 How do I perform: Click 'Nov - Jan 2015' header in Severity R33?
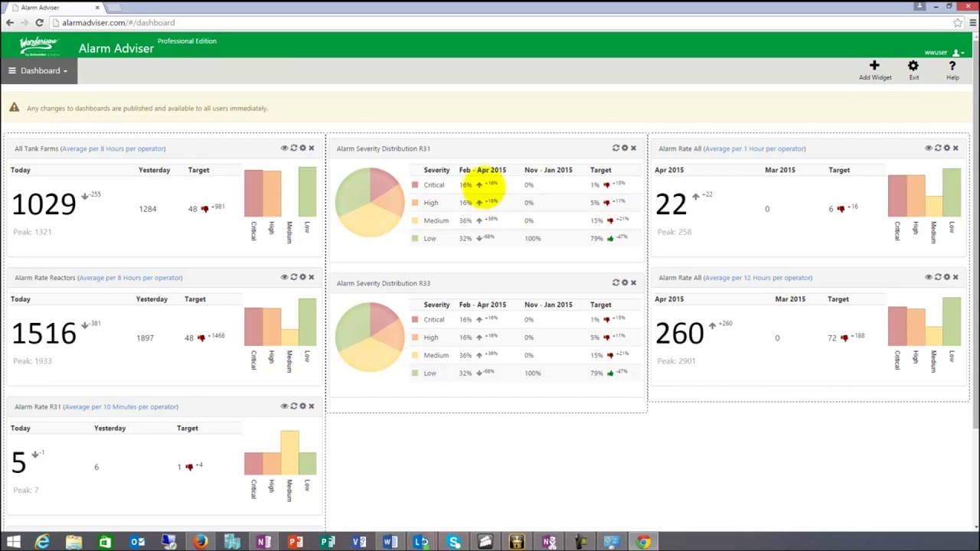[548, 305]
